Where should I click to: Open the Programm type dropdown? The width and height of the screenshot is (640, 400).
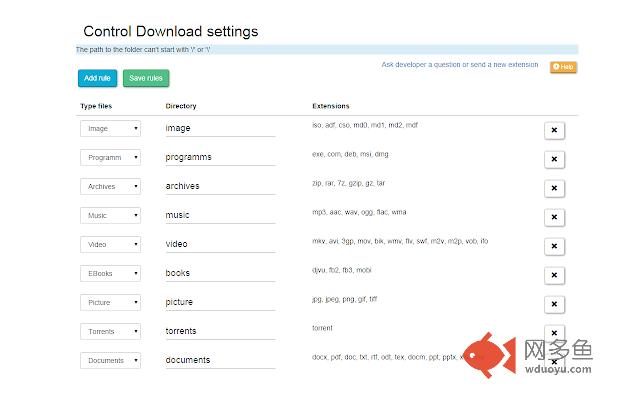(111, 158)
